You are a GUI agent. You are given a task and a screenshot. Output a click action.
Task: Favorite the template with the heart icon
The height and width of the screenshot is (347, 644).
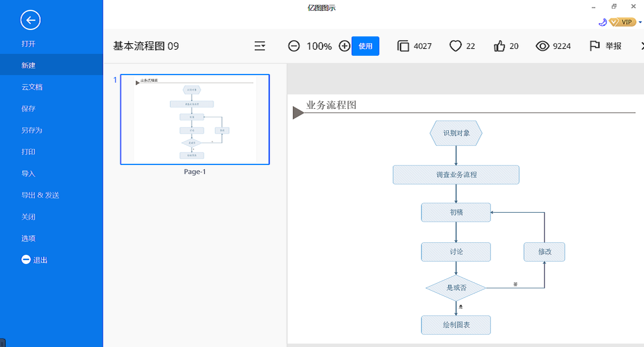point(455,46)
